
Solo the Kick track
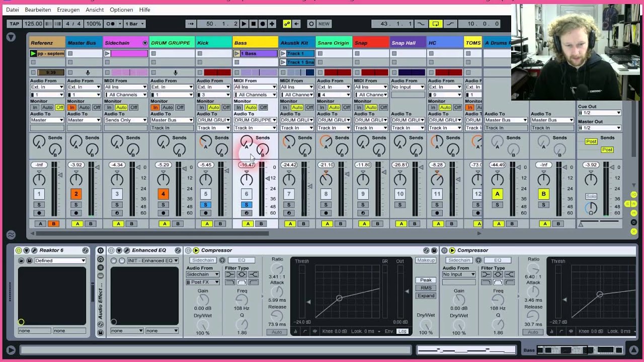point(205,205)
